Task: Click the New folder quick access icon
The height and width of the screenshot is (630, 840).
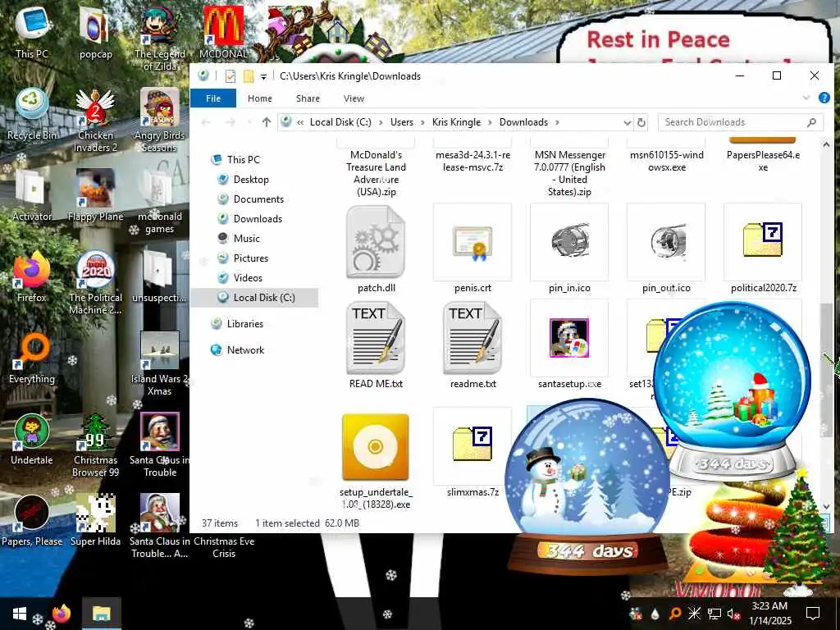Action: point(249,76)
